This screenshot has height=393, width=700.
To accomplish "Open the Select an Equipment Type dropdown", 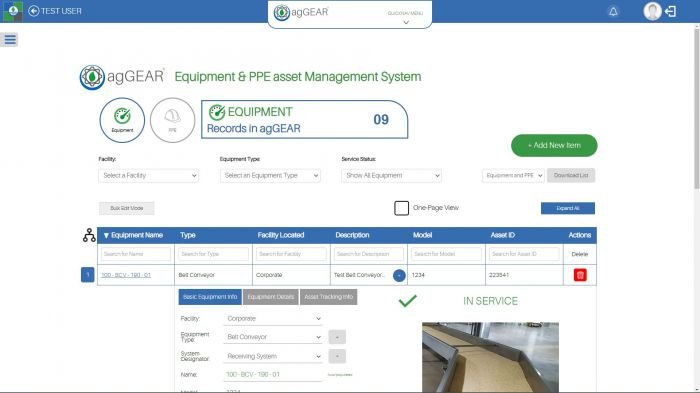I will pyautogui.click(x=270, y=176).
